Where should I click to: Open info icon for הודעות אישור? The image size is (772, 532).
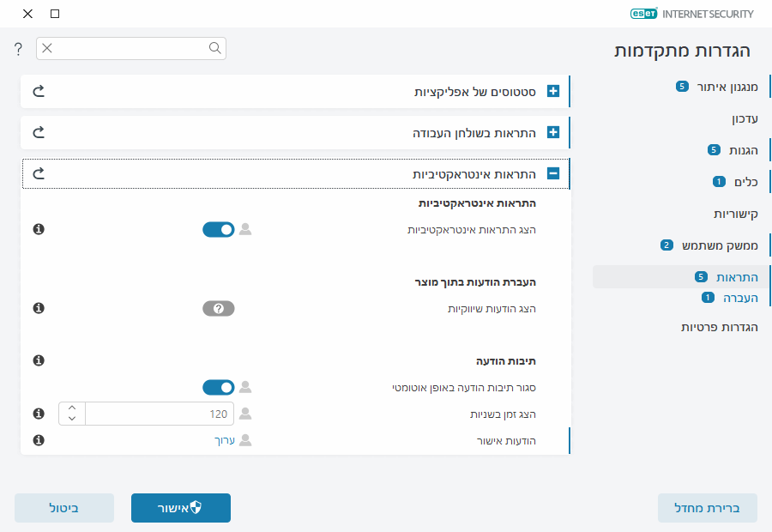[39, 440]
